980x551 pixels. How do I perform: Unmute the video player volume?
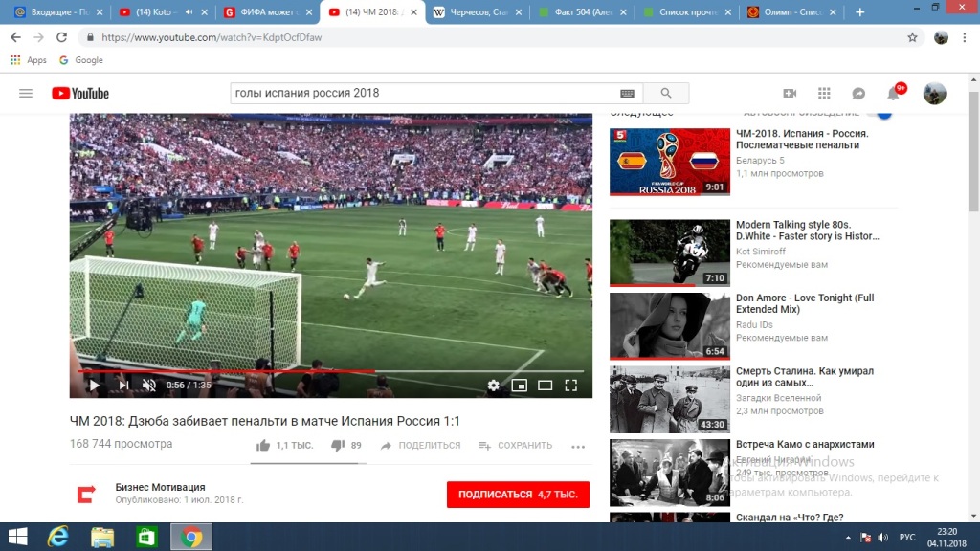[148, 386]
